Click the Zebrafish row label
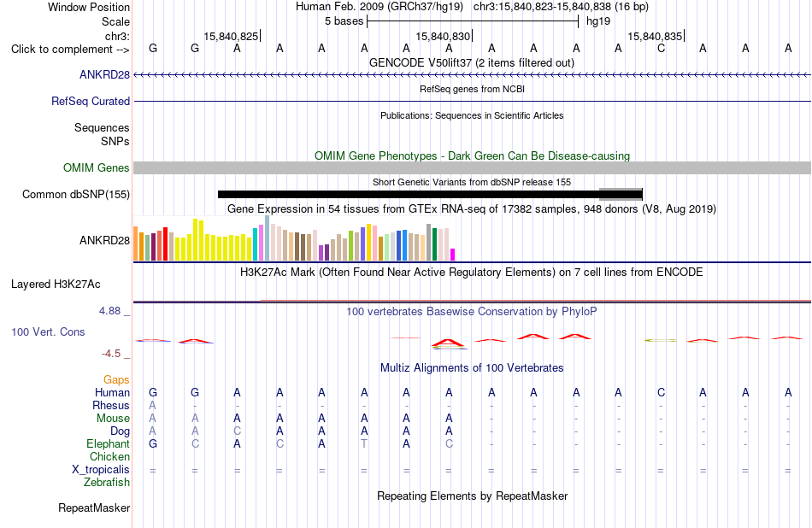 coord(107,482)
